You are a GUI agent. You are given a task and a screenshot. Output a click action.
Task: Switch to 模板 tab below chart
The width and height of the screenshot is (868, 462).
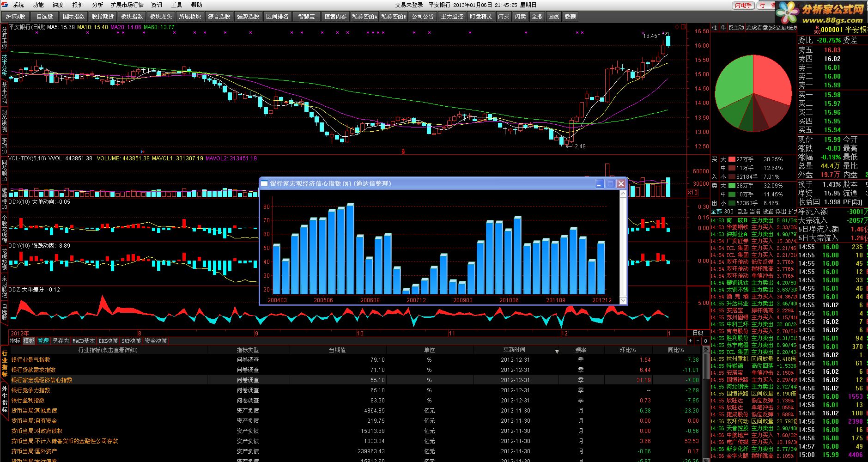tap(29, 340)
